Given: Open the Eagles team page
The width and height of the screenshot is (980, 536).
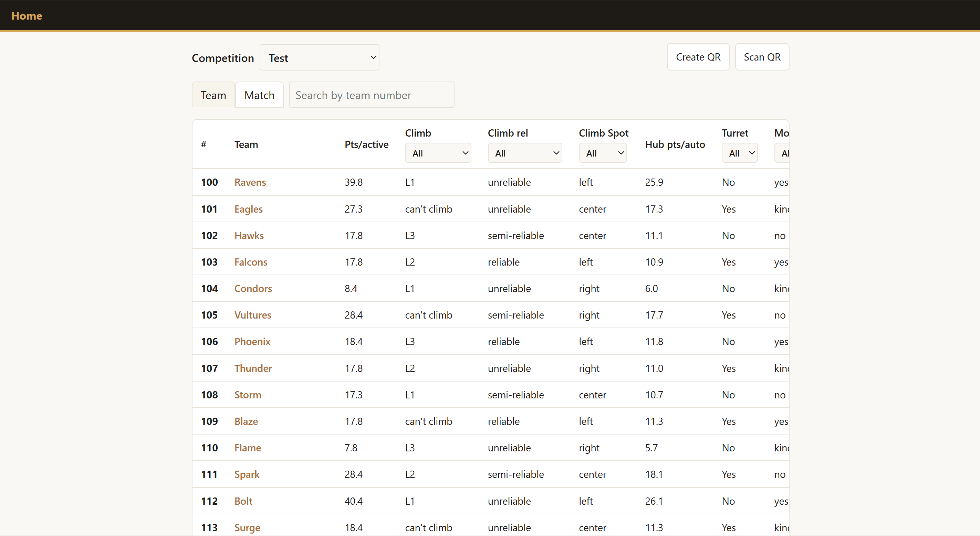Looking at the screenshot, I should [248, 209].
